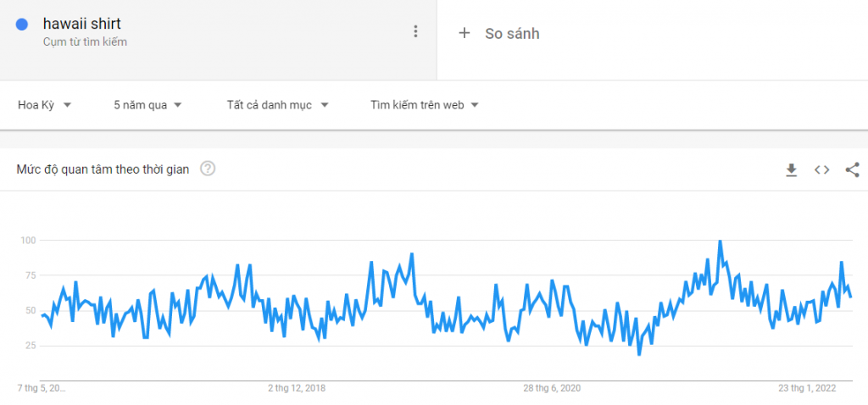Click the 2 thg 12, 2018 axis label
This screenshot has width=868, height=405.
(x=297, y=388)
